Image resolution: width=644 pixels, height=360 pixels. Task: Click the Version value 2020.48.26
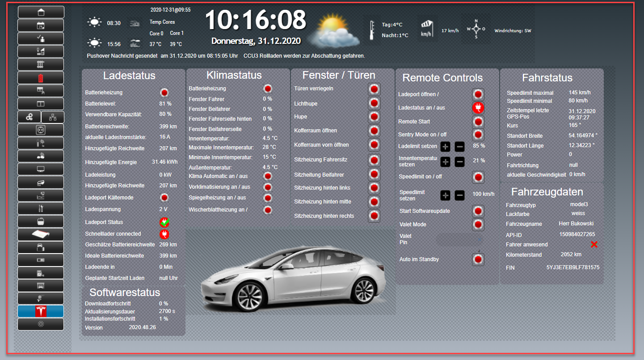142,328
